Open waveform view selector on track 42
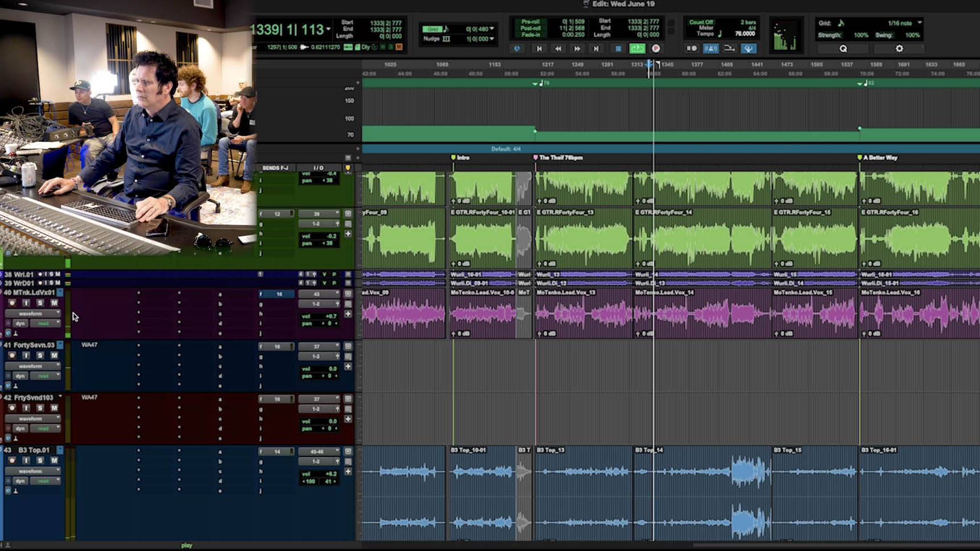The image size is (980, 551). click(33, 418)
